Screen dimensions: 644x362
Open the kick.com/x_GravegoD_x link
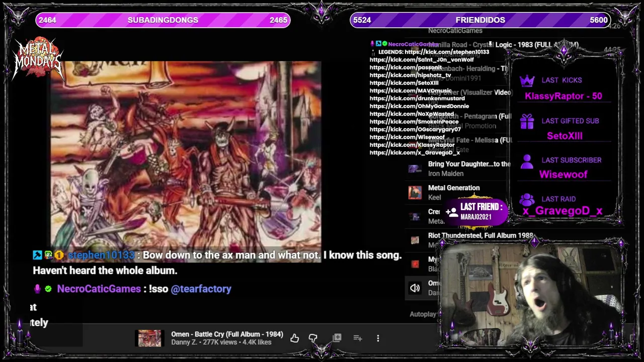415,153
